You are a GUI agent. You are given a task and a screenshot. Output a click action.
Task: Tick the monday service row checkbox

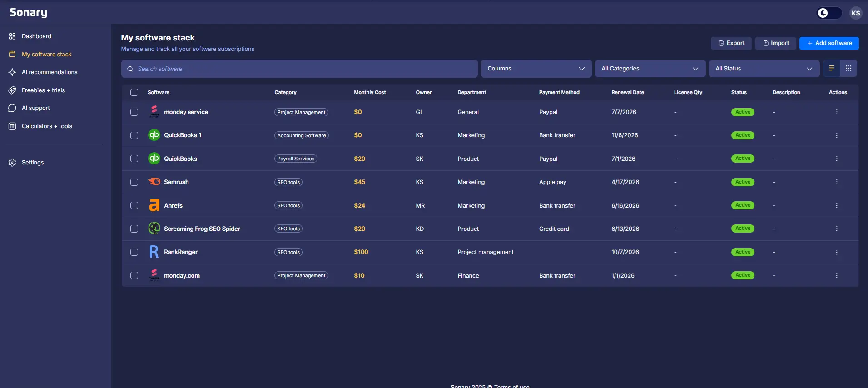pyautogui.click(x=134, y=112)
